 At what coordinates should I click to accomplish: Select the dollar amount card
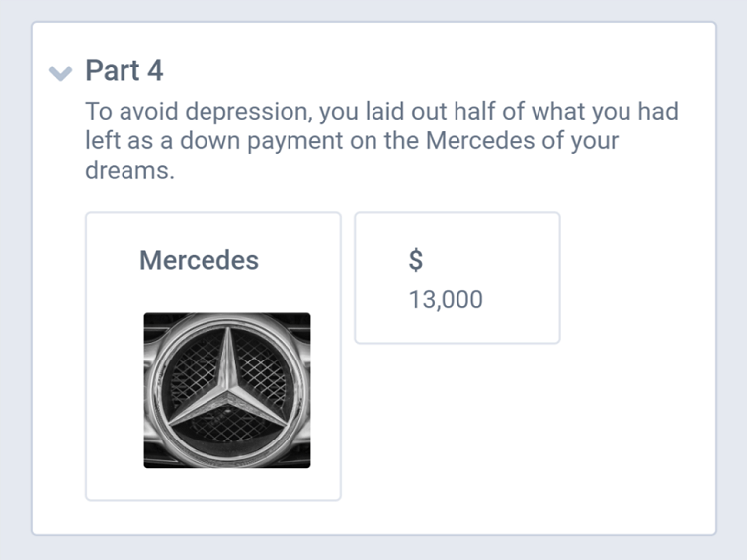coord(457,279)
